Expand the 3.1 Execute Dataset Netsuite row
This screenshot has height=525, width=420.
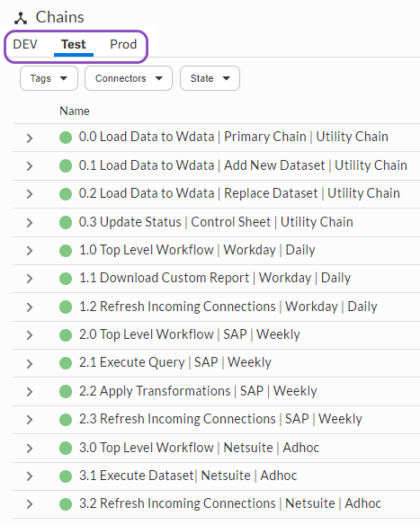pyautogui.click(x=30, y=476)
